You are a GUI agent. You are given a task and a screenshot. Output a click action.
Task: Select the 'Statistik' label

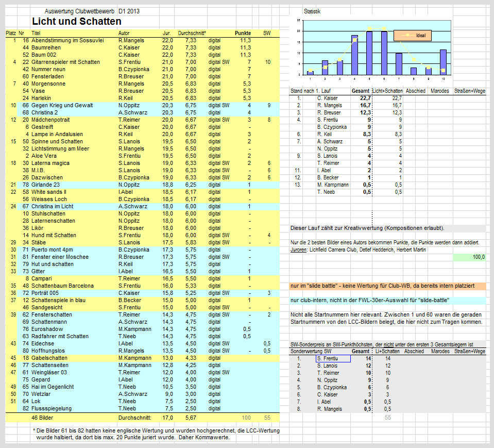point(312,11)
